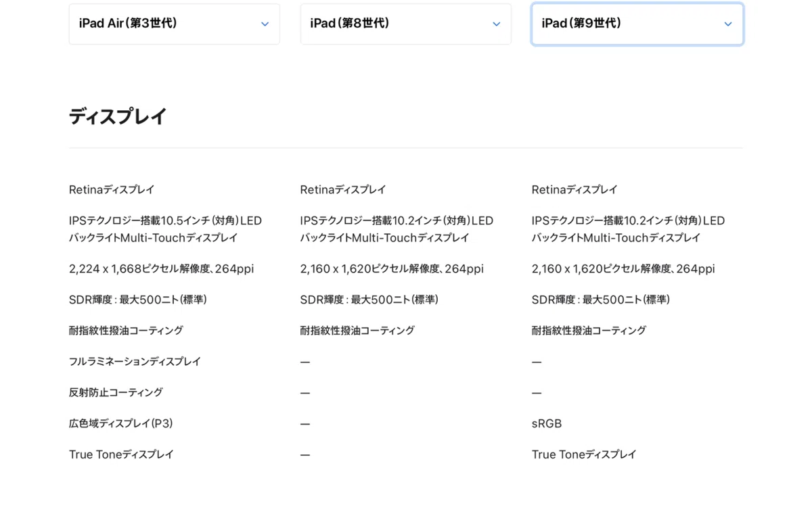Click the ディスプレイ section heading

[118, 116]
